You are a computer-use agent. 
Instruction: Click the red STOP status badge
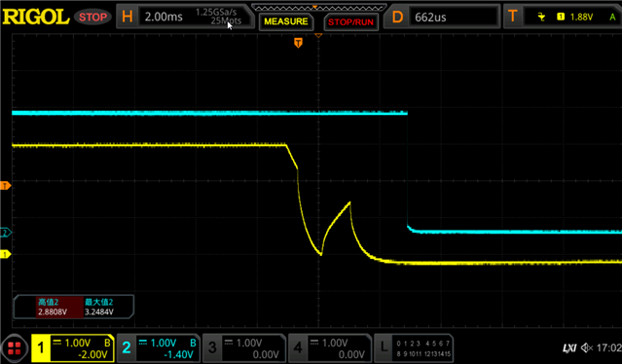tap(92, 18)
